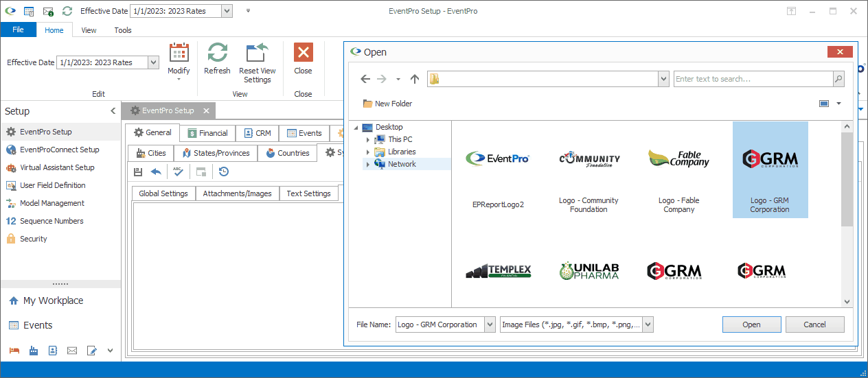Viewport: 868px width, 378px height.
Task: Switch to the Financial setup tab
Action: pyautogui.click(x=207, y=133)
